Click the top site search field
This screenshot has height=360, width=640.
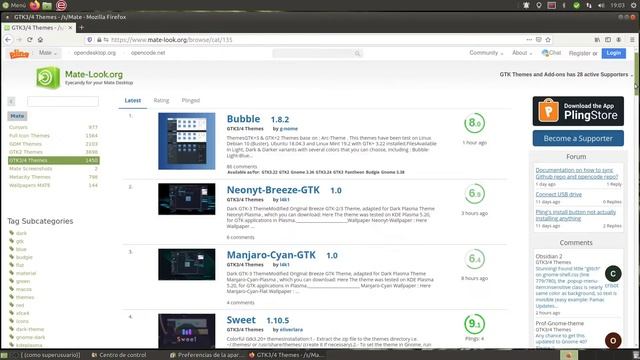pyautogui.click(x=317, y=53)
